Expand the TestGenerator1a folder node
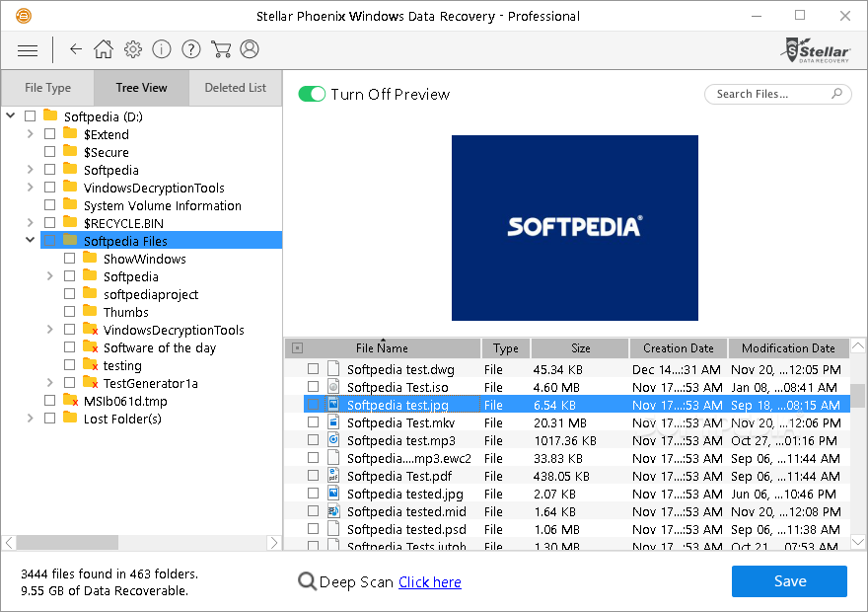The image size is (868, 612). [50, 382]
